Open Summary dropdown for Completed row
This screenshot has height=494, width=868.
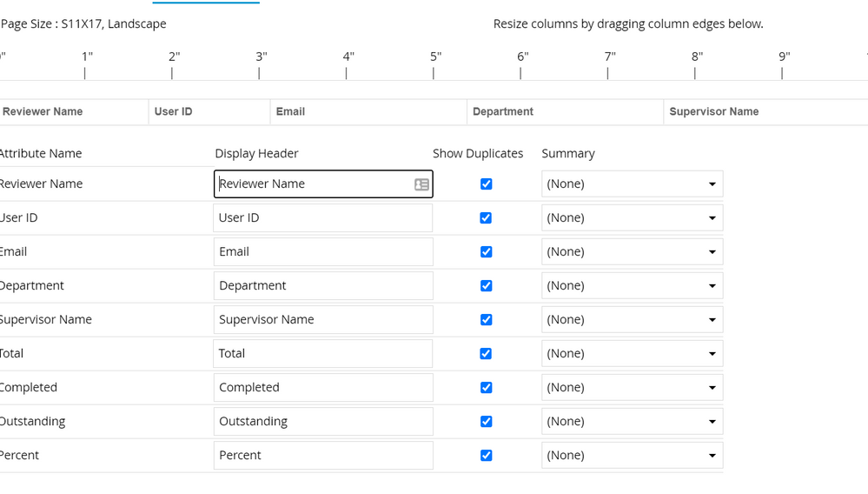click(632, 388)
